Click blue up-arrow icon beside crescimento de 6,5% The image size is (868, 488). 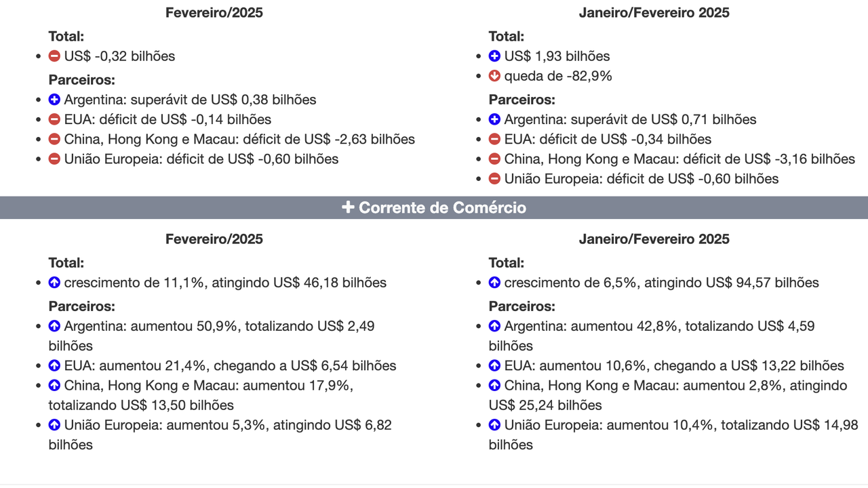pyautogui.click(x=495, y=283)
